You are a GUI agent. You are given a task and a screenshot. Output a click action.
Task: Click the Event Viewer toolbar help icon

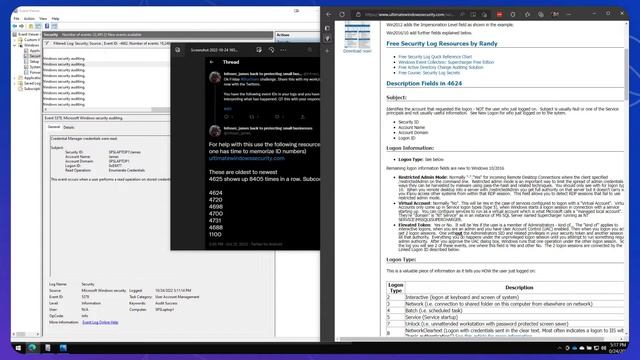point(47,26)
